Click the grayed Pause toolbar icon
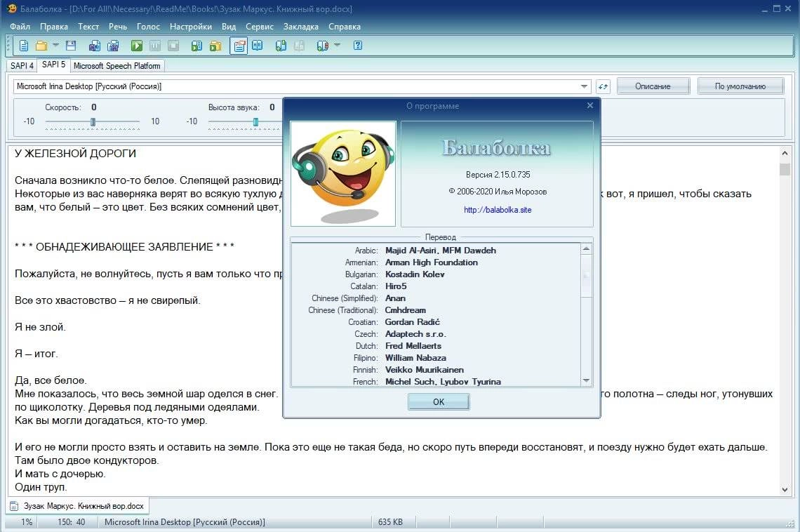Image resolution: width=800 pixels, height=532 pixels. [x=155, y=46]
